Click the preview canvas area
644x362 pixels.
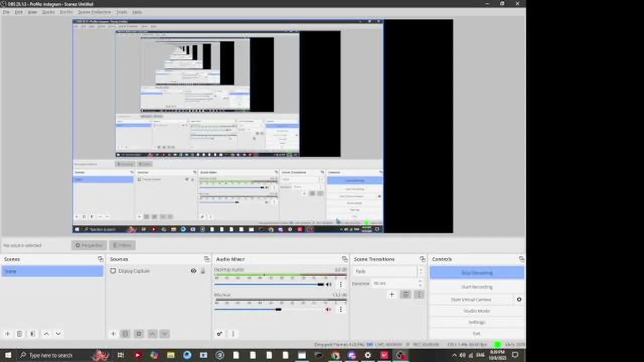click(263, 126)
